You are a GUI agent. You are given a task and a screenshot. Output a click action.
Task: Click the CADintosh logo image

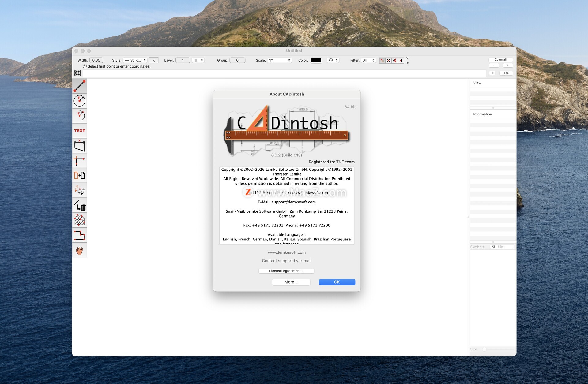point(287,130)
